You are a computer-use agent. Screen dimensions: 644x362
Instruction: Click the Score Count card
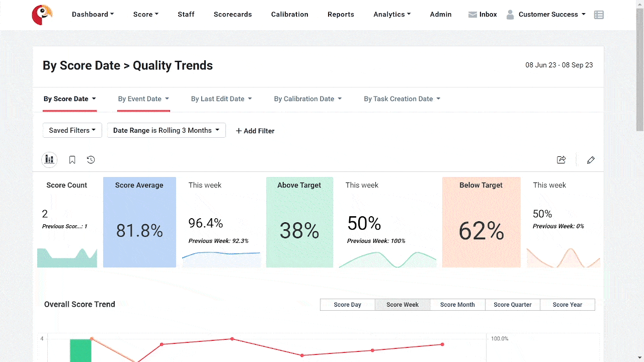[67, 222]
